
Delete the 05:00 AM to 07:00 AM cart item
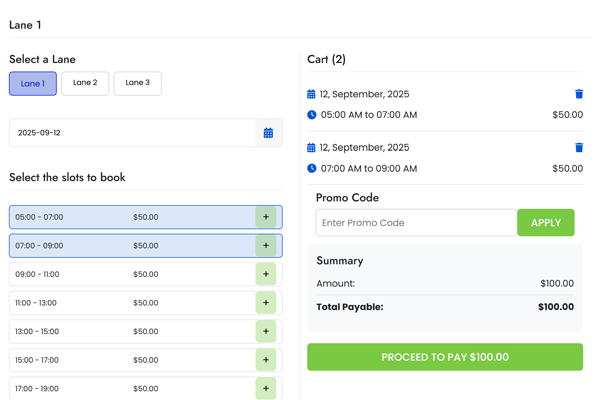tap(579, 94)
